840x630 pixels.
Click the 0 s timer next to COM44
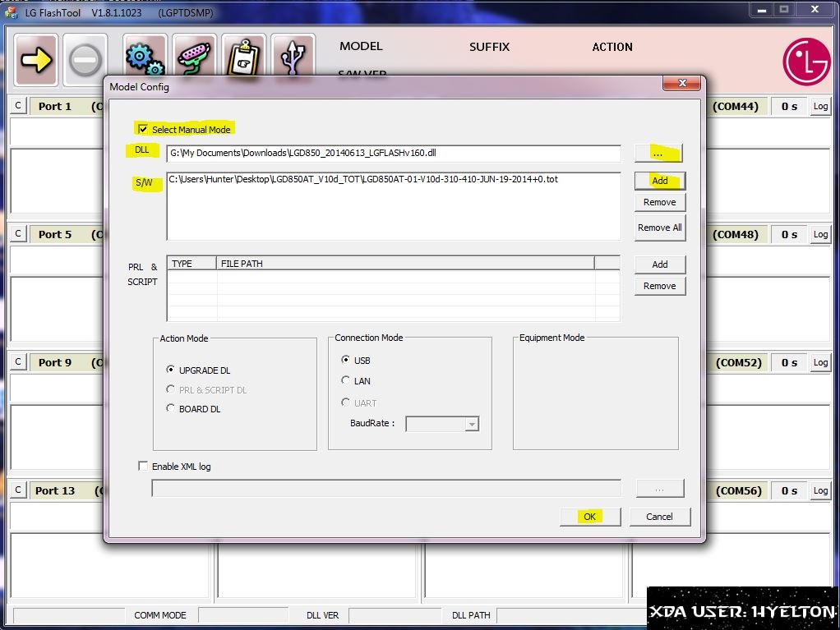point(789,107)
